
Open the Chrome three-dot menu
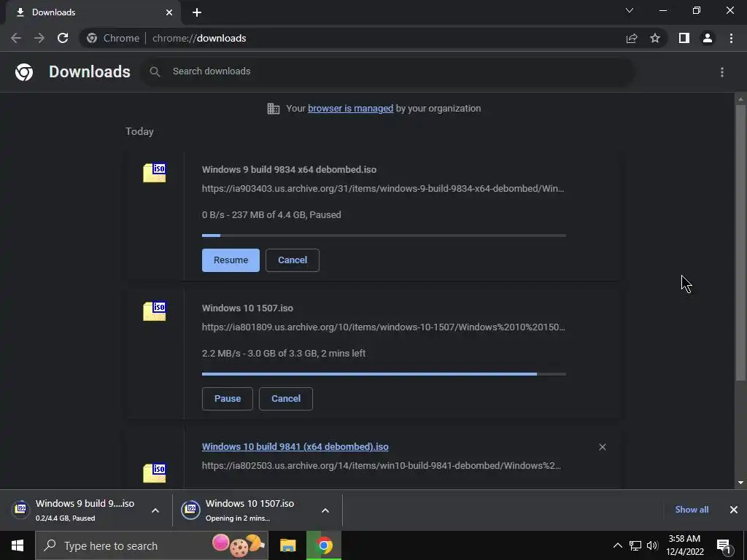coord(731,38)
